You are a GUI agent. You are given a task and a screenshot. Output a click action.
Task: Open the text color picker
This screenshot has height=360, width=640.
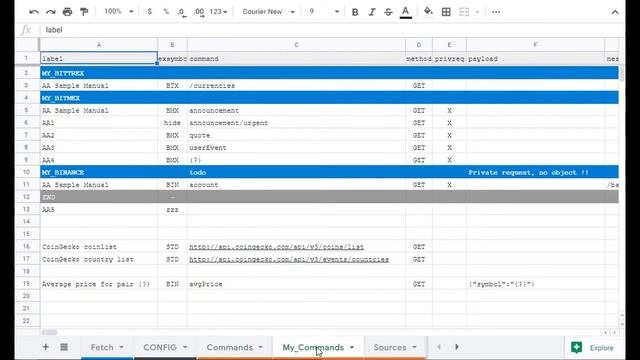pyautogui.click(x=405, y=12)
